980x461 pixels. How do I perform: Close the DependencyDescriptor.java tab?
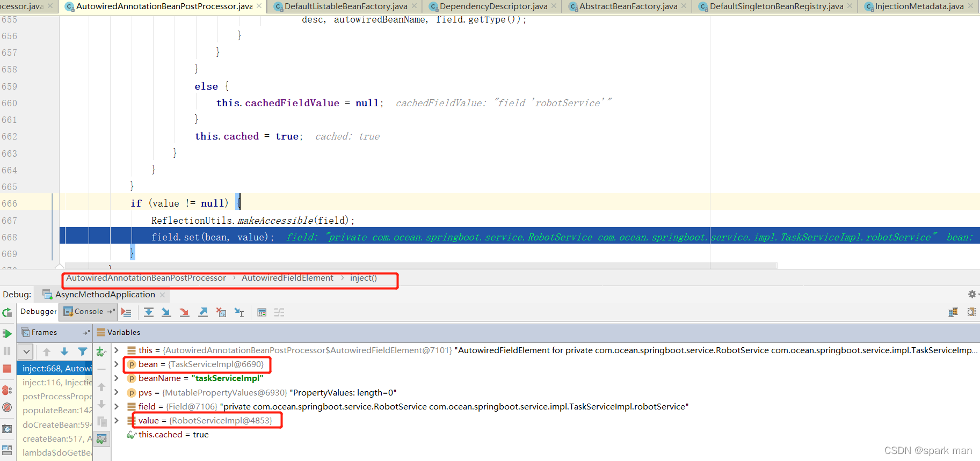point(554,6)
